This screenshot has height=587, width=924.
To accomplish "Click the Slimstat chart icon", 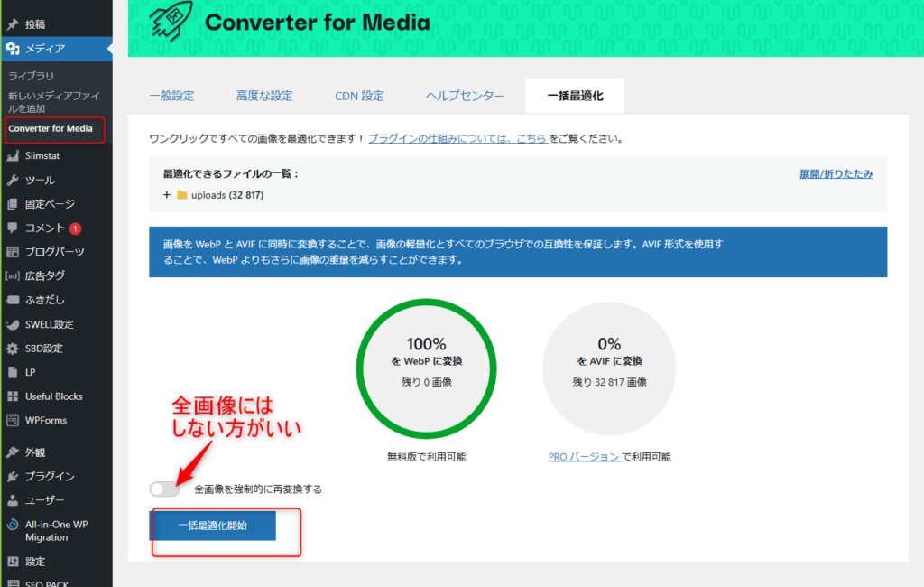I will click(x=13, y=155).
